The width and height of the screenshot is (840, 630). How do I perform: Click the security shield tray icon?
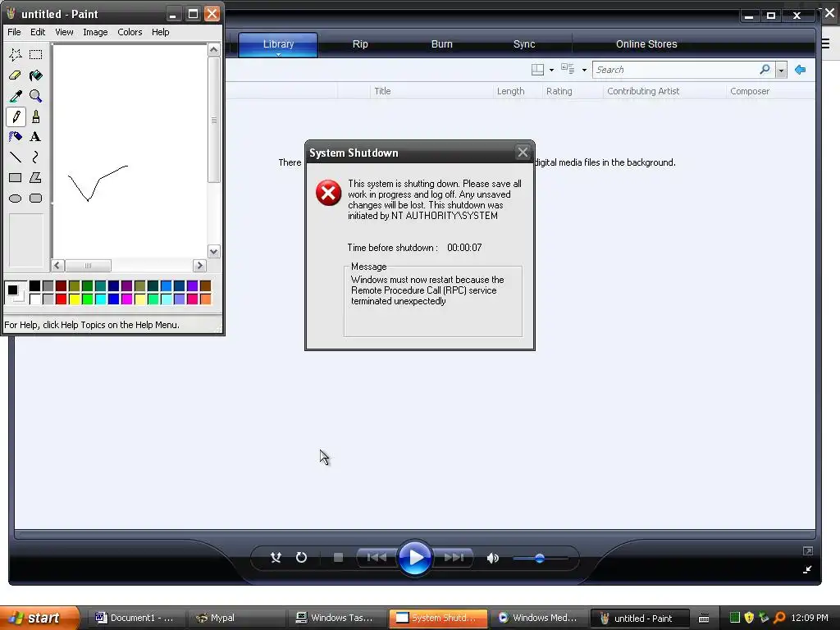(749, 618)
